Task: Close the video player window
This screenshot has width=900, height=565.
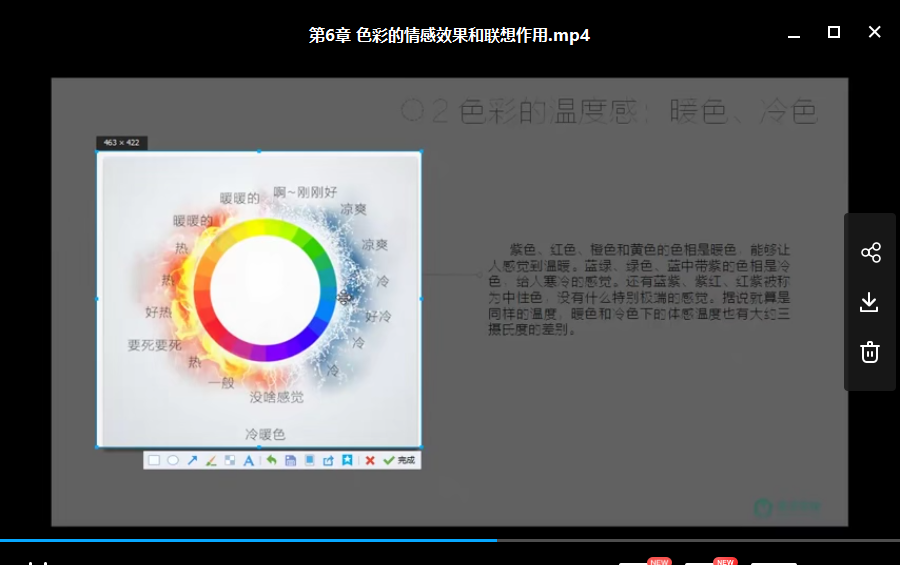Action: coord(874,32)
